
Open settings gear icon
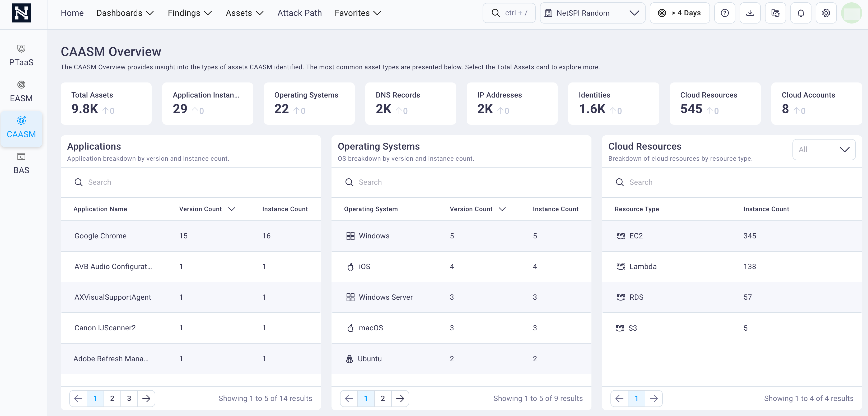pos(826,13)
